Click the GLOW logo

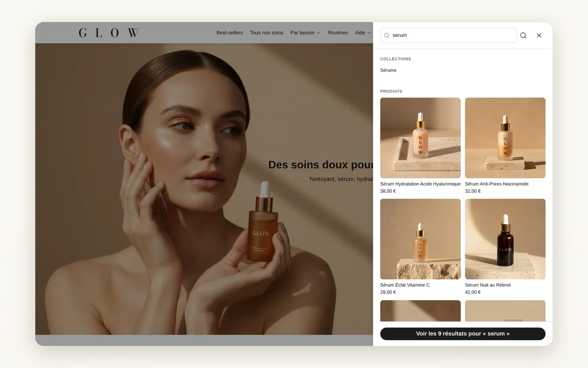(x=109, y=33)
